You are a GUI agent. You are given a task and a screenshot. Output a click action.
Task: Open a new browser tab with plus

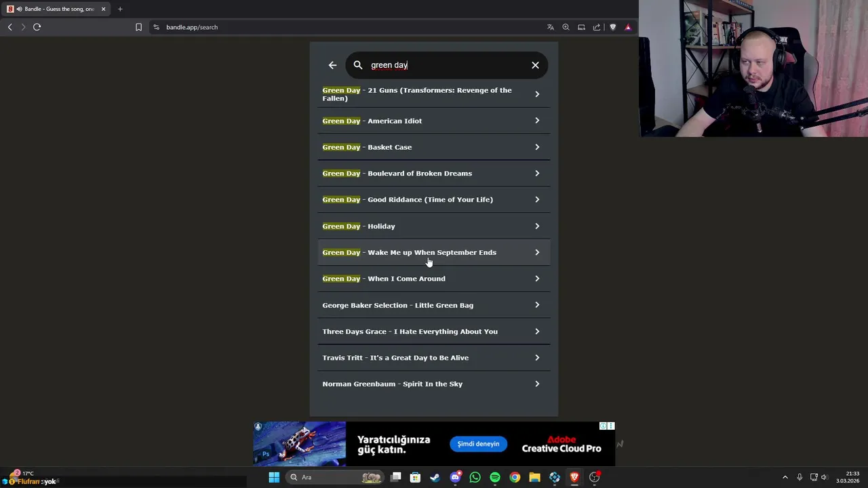pos(120,9)
